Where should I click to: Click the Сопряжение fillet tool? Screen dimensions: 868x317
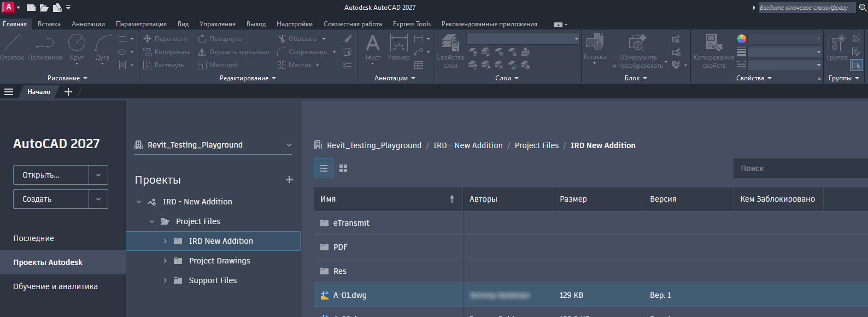(x=302, y=52)
